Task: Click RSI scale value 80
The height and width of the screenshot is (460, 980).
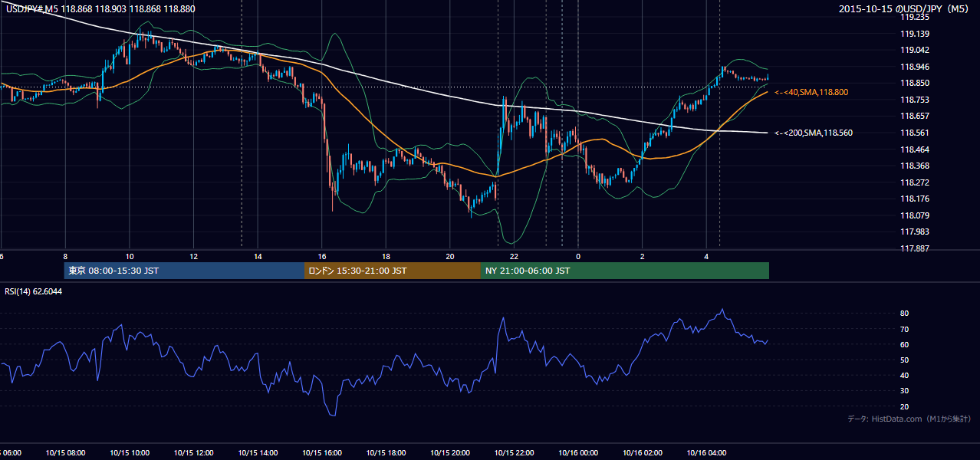Action: point(904,314)
